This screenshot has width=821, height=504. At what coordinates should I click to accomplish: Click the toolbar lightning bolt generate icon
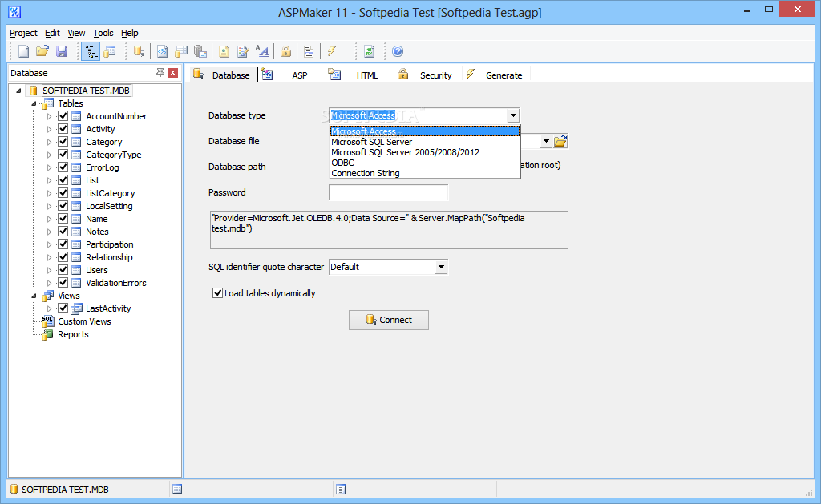click(x=332, y=51)
